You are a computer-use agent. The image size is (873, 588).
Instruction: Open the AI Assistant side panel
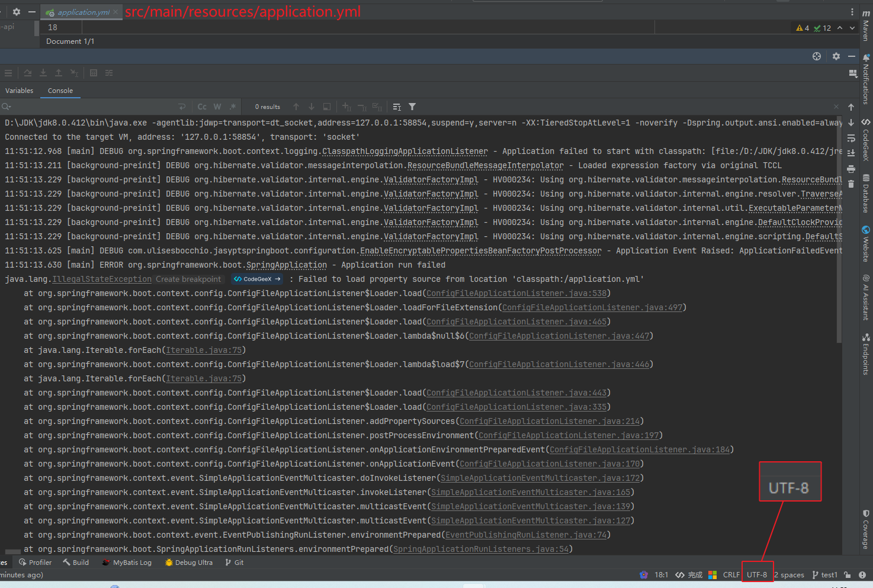tap(866, 297)
